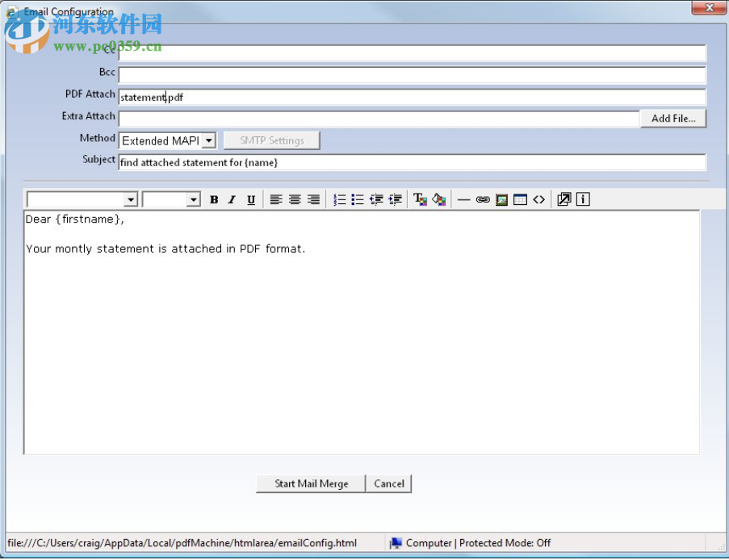Apply italic formatting
Screen dimensions: 729x560
coord(232,199)
